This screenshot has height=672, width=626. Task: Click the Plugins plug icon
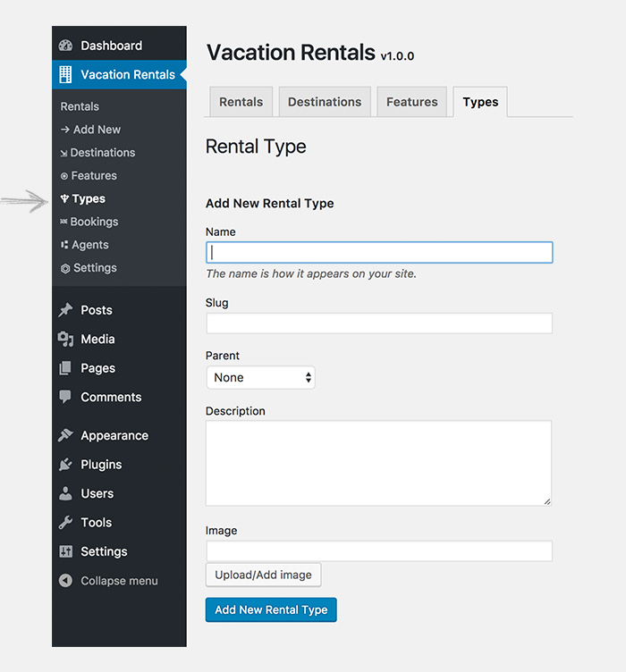[65, 465]
